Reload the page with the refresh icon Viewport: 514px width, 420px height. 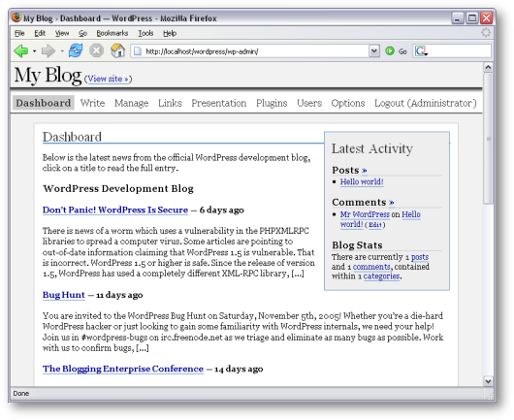76,50
